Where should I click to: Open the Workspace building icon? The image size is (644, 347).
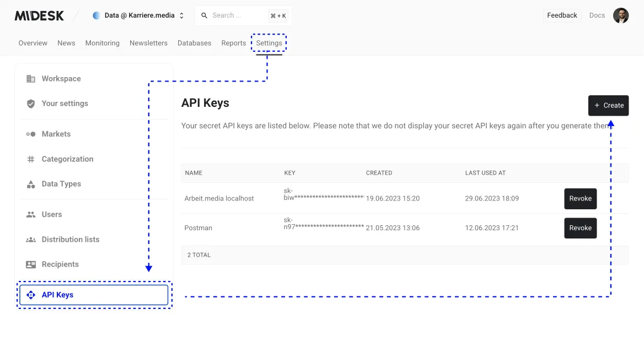31,79
